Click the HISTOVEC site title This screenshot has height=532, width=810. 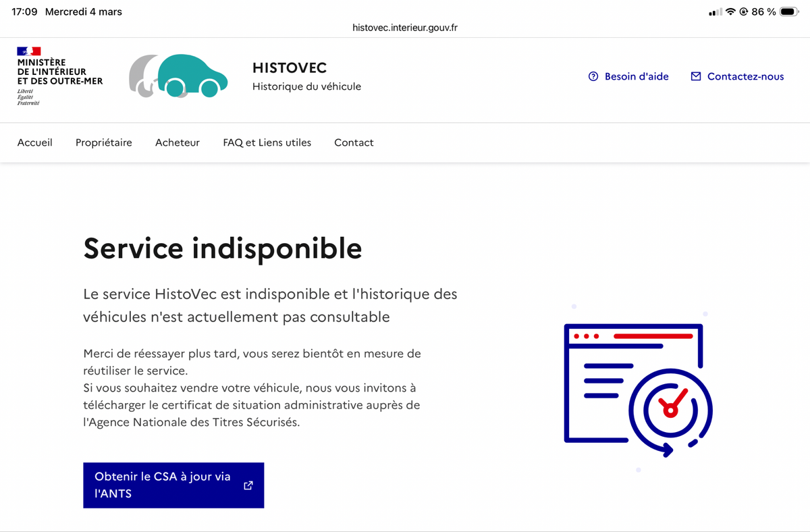click(x=290, y=68)
